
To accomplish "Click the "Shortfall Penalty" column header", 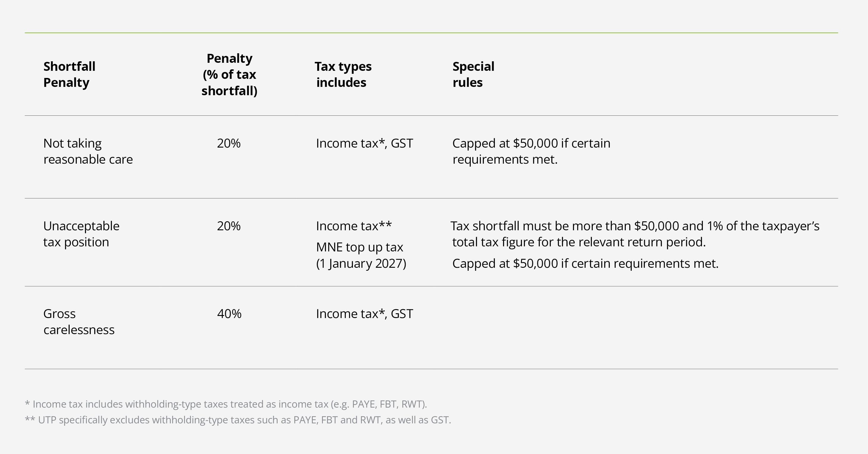I will (69, 74).
